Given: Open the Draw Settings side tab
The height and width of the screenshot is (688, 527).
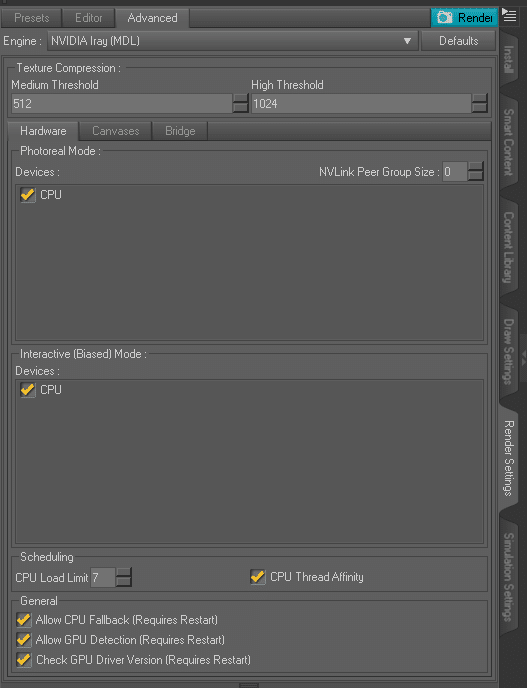Looking at the screenshot, I should [x=508, y=351].
